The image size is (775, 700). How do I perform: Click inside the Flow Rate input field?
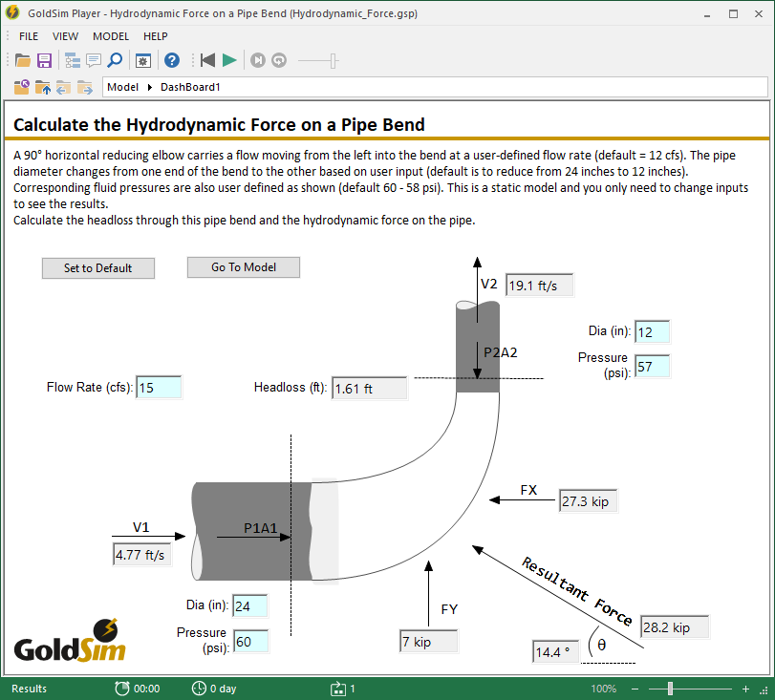click(159, 387)
